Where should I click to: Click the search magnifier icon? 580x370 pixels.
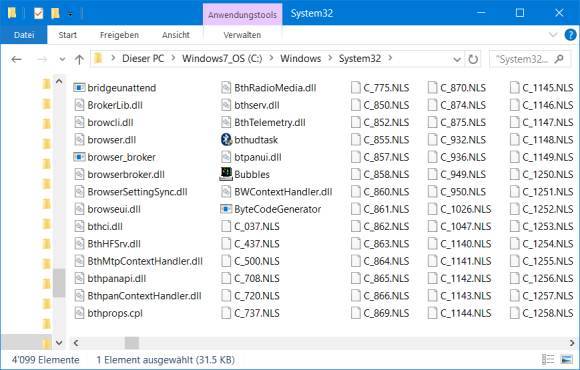pos(559,59)
